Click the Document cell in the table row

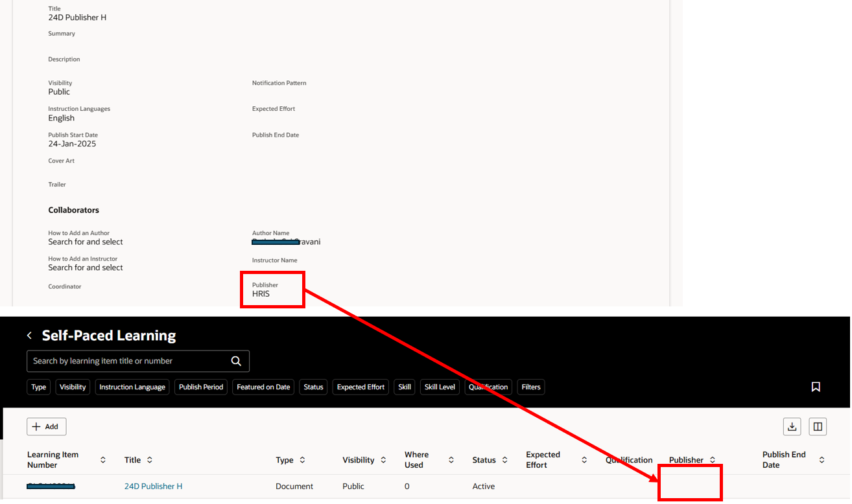pos(294,486)
